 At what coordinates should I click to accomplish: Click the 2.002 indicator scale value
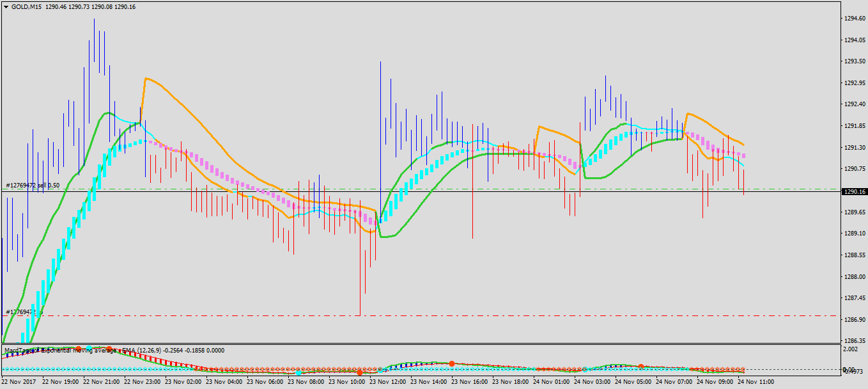pos(851,349)
